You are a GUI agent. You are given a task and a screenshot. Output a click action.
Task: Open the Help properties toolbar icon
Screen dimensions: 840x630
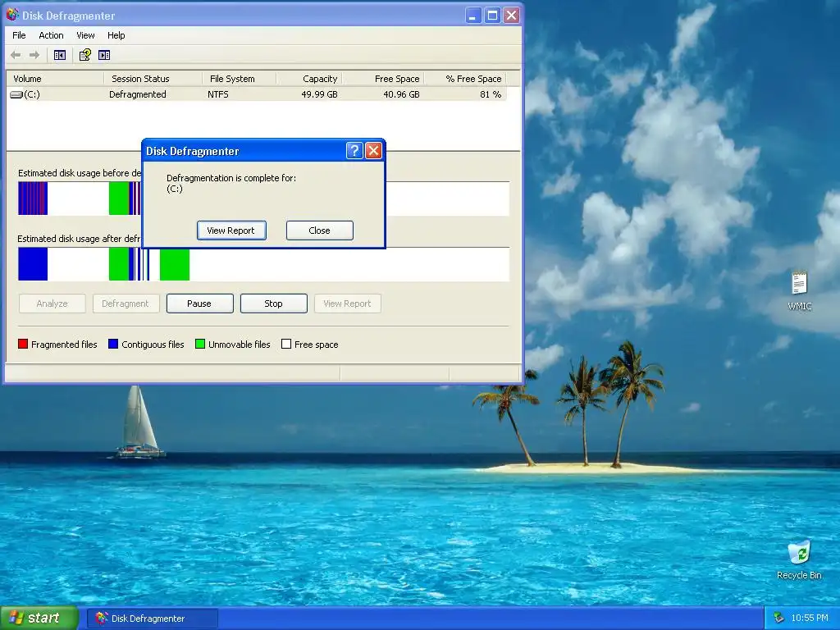pos(85,55)
